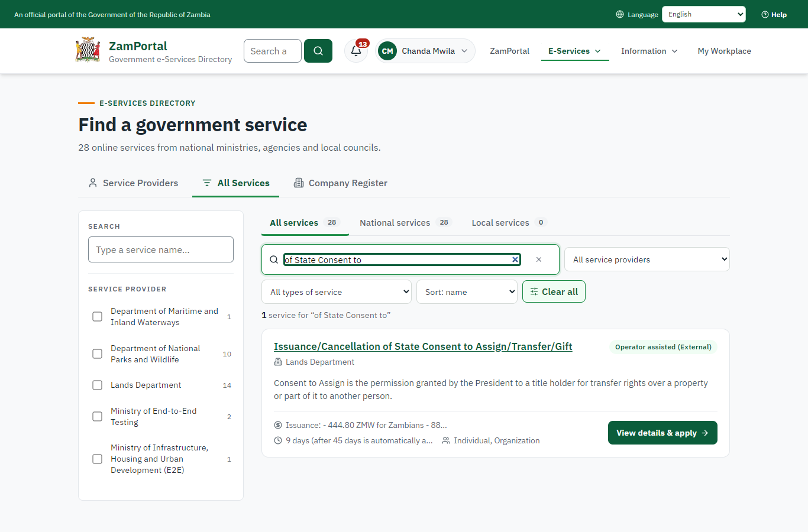Screen dimensions: 808x532
Task: Select Ministry of Infrastructure, Housing checkbox
Action: coord(98,459)
